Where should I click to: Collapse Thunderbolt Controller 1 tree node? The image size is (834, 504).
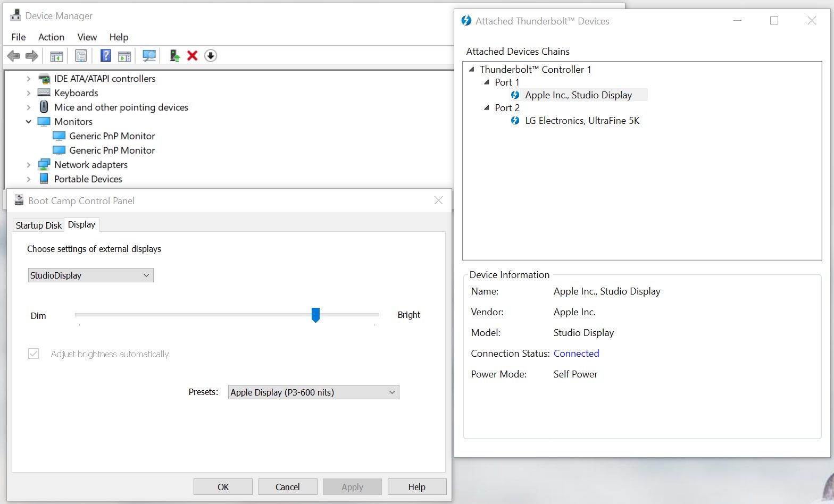coord(472,69)
